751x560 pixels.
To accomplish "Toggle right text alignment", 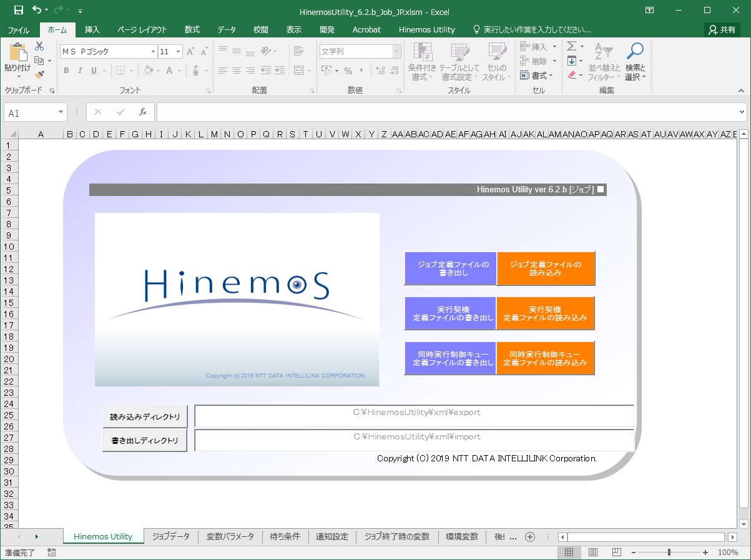I will pos(250,71).
